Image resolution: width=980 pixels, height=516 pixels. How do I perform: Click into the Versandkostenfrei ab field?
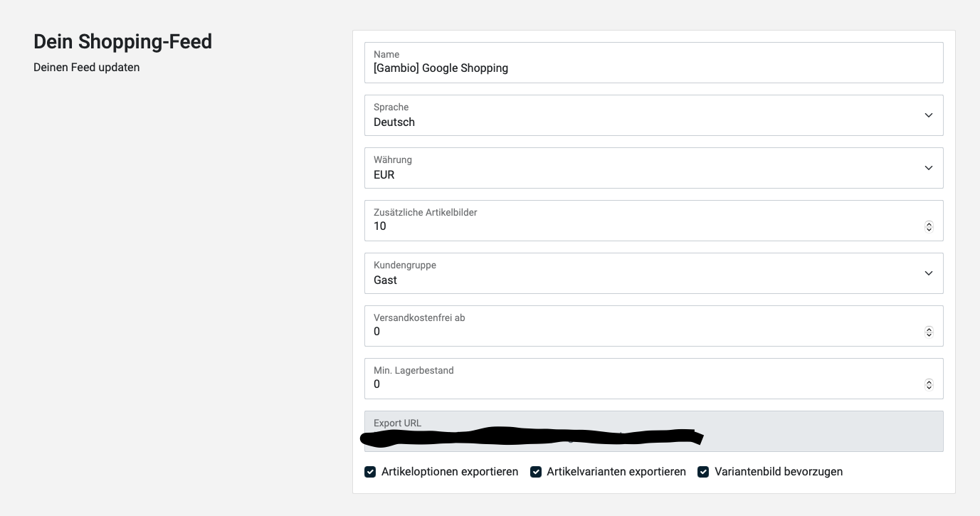pyautogui.click(x=641, y=332)
